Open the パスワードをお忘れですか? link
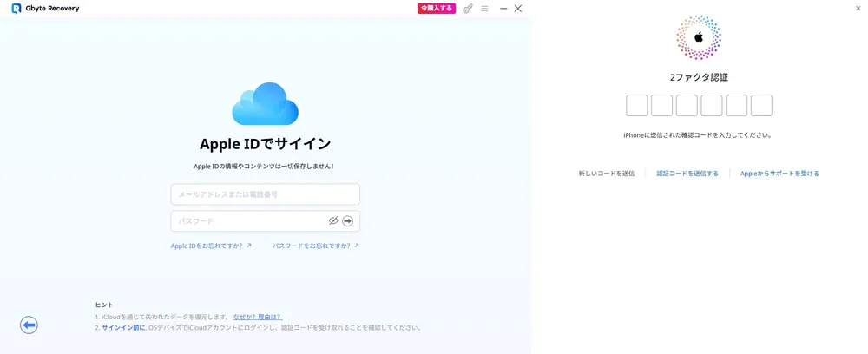Viewport: 868px width, 354px height. pos(316,246)
